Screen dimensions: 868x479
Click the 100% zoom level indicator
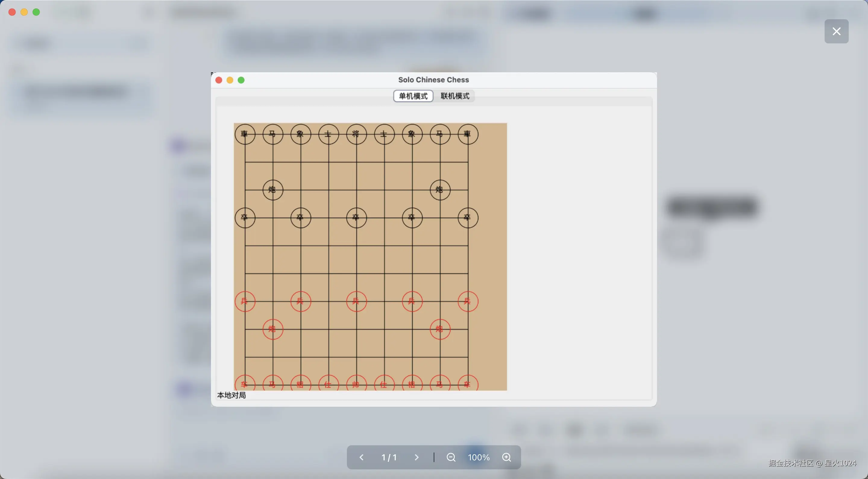pyautogui.click(x=479, y=457)
